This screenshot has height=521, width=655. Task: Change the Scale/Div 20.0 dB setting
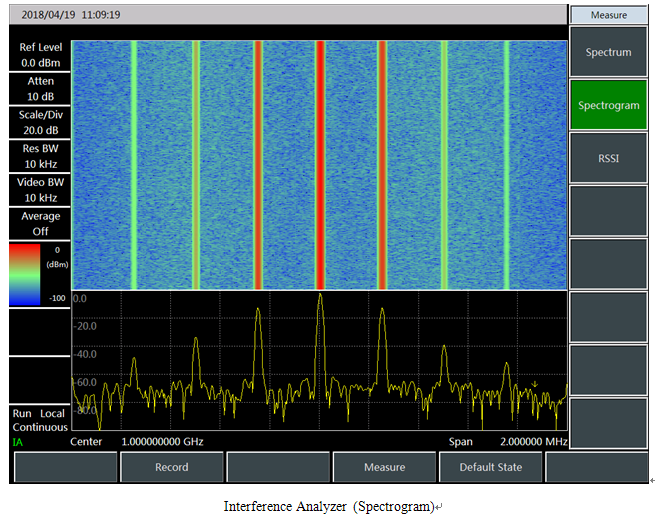[40, 123]
